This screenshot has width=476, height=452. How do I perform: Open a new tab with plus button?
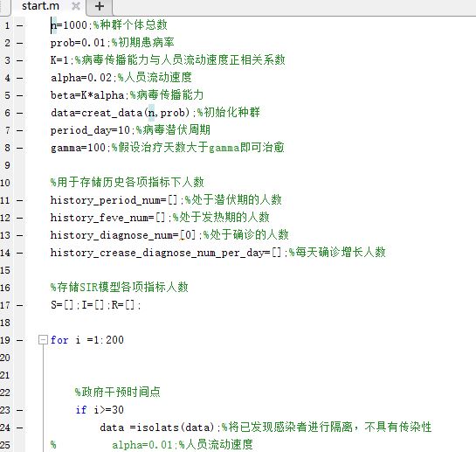pos(100,6)
